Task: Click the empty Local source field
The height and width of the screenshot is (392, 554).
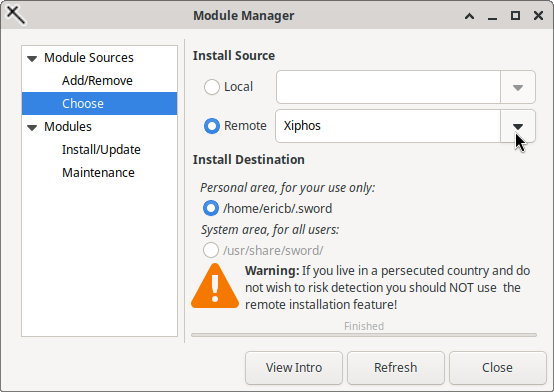Action: pyautogui.click(x=388, y=87)
